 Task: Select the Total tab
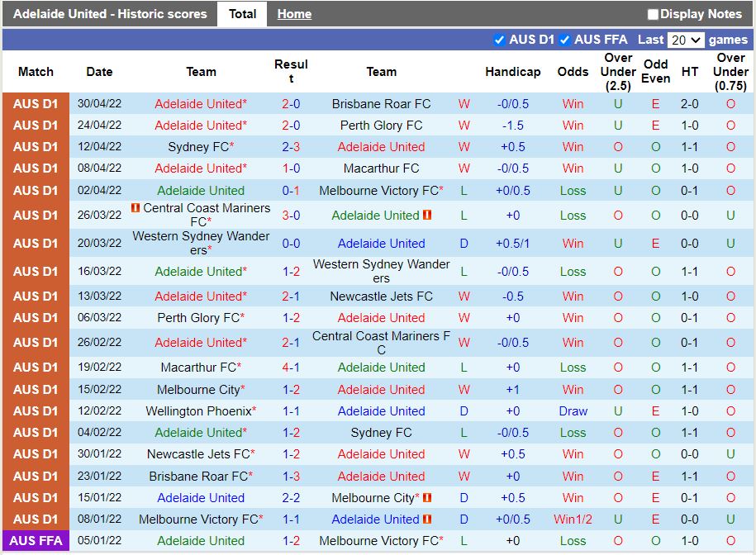coord(242,13)
